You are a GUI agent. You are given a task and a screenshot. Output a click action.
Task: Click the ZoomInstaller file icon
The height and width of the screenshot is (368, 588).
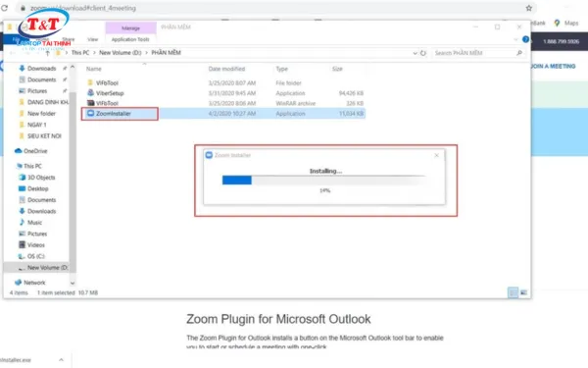[90, 113]
